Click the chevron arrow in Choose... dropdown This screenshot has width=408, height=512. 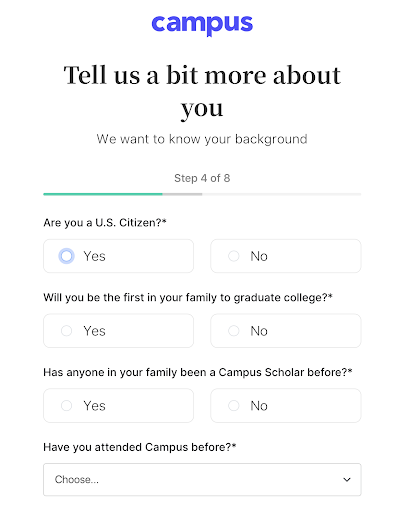point(347,479)
